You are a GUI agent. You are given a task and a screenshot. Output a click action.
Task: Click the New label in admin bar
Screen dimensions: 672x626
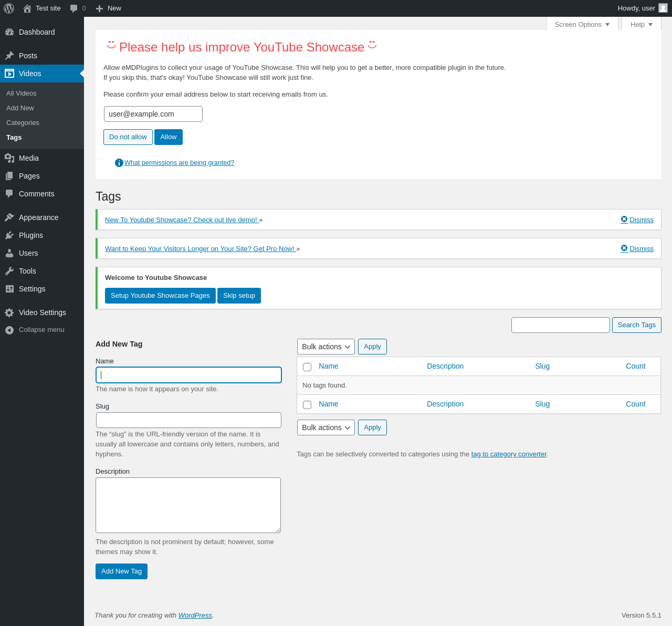pyautogui.click(x=114, y=8)
